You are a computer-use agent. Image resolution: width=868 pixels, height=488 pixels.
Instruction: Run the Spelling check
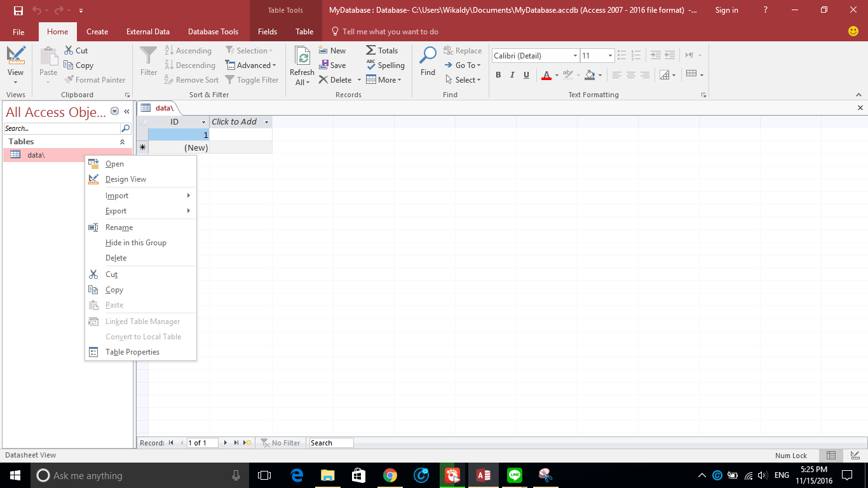point(385,65)
